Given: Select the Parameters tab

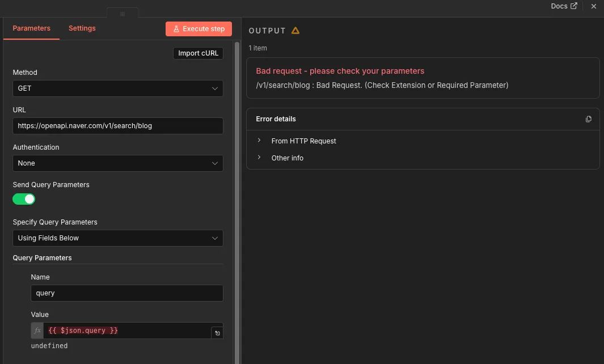Looking at the screenshot, I should click(32, 28).
